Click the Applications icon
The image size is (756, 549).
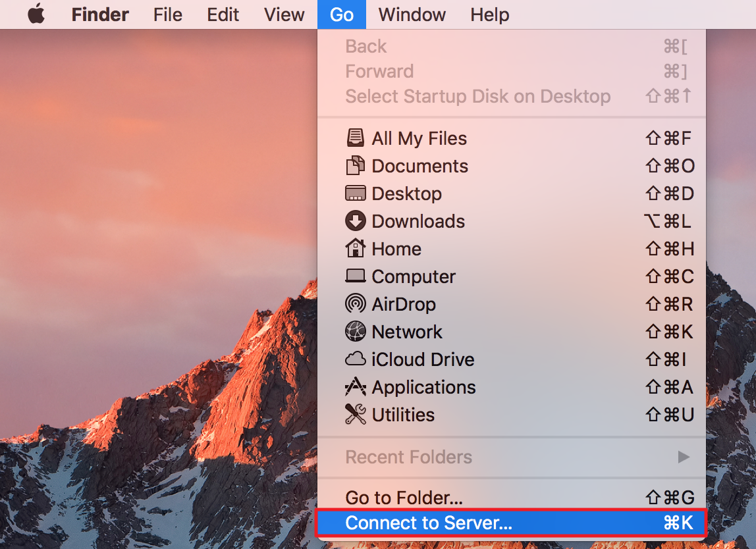click(356, 386)
